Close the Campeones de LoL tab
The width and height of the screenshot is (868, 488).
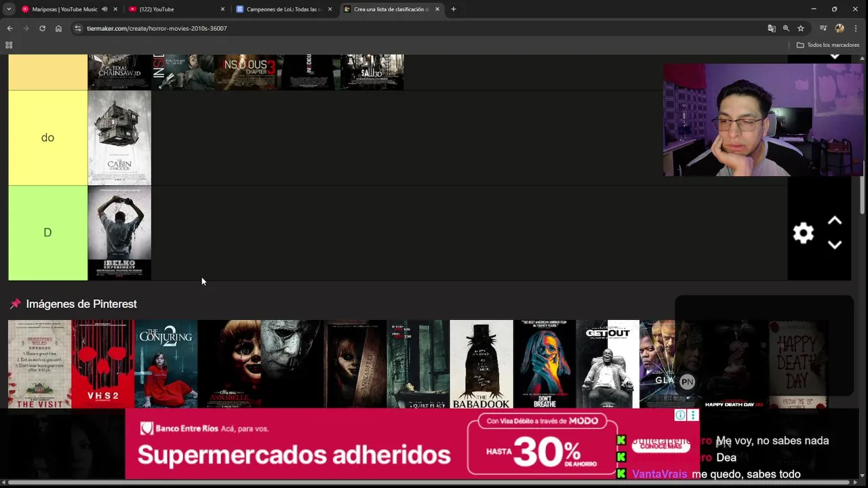point(330,9)
